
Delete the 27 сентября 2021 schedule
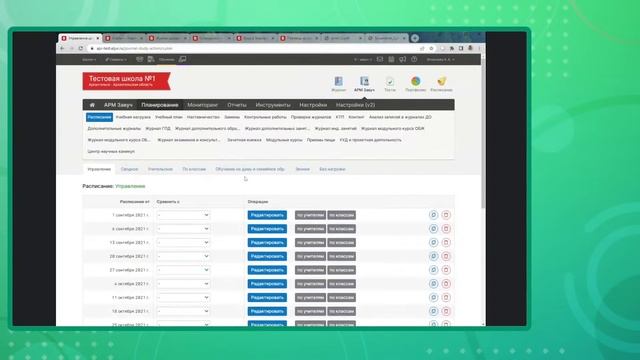446,270
